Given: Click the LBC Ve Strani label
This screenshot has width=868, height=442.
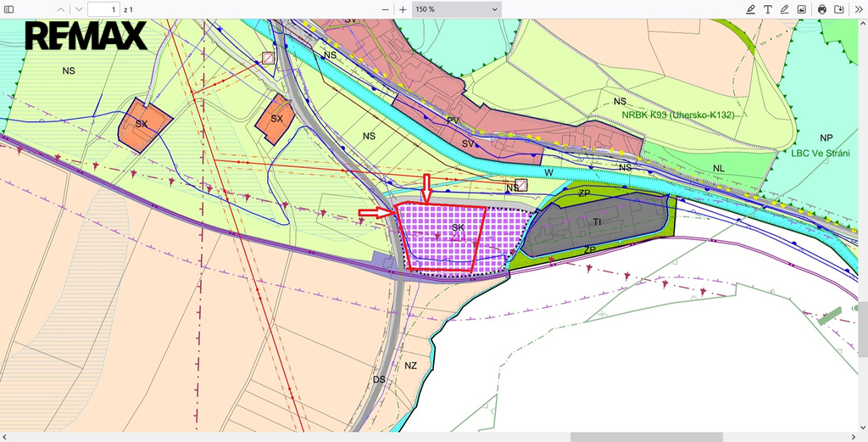Looking at the screenshot, I should [x=820, y=153].
